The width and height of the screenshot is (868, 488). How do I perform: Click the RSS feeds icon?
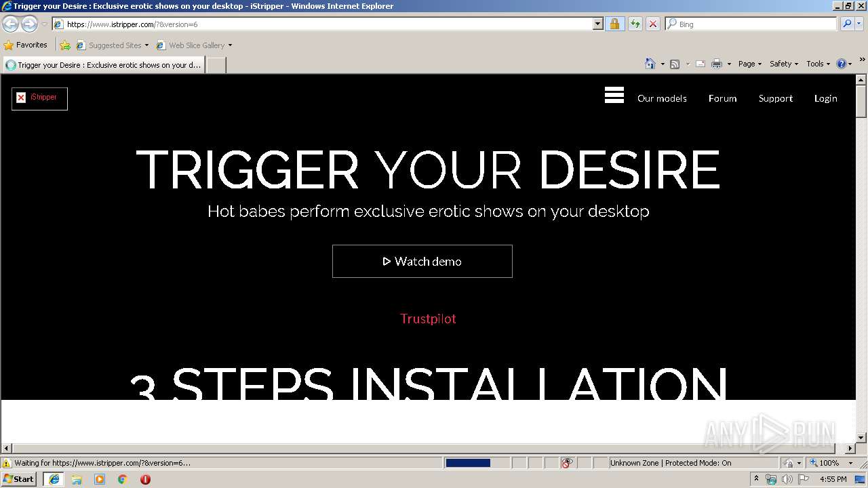click(x=675, y=64)
